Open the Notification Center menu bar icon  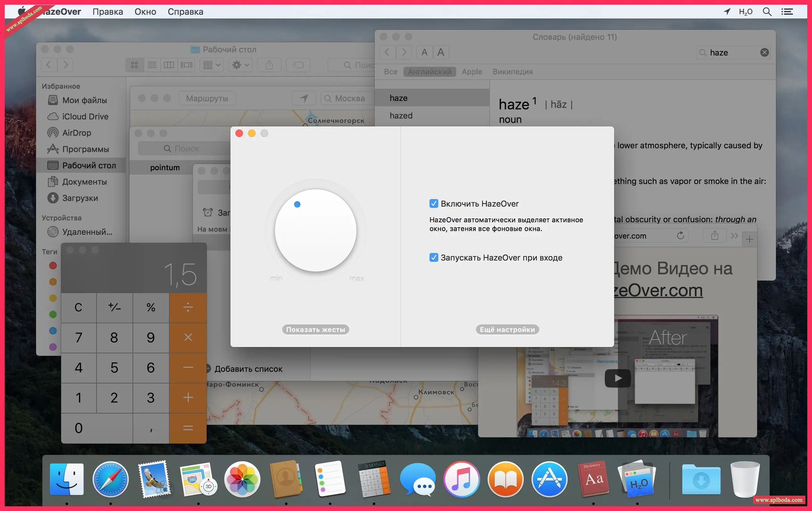click(787, 12)
